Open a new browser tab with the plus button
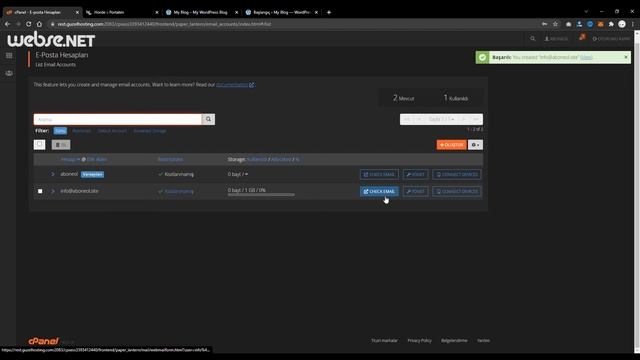Screen dimensions: 640x360 tap(329, 12)
